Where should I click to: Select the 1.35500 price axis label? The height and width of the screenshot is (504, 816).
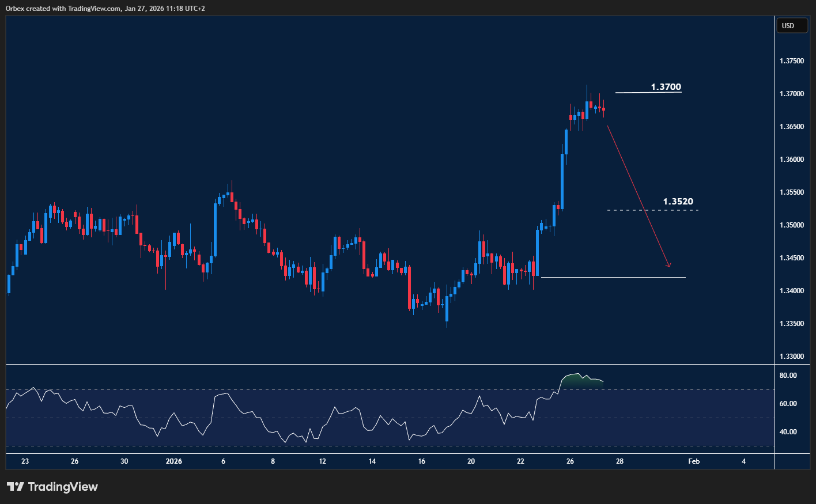[x=792, y=192]
